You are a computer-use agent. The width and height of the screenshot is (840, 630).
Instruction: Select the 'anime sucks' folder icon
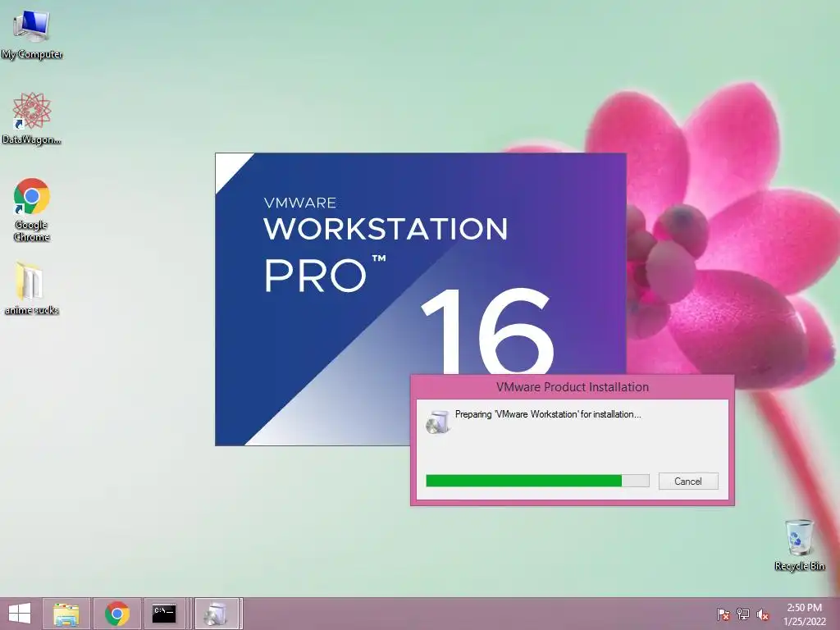[31, 288]
